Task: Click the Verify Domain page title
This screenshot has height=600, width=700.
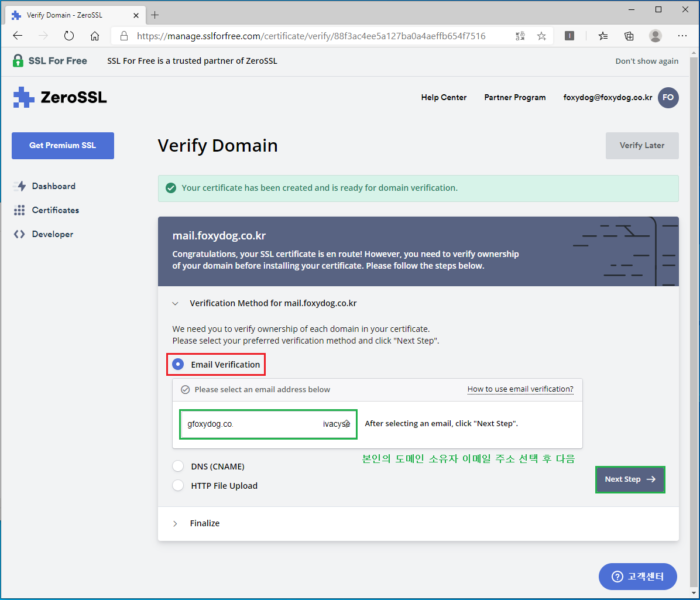Action: pyautogui.click(x=218, y=146)
